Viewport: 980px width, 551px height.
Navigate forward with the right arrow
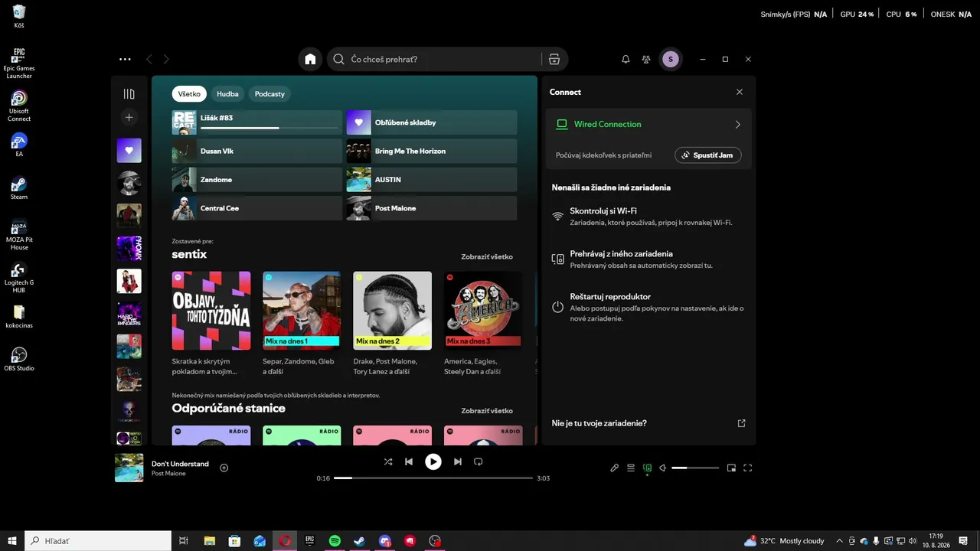pos(166,59)
